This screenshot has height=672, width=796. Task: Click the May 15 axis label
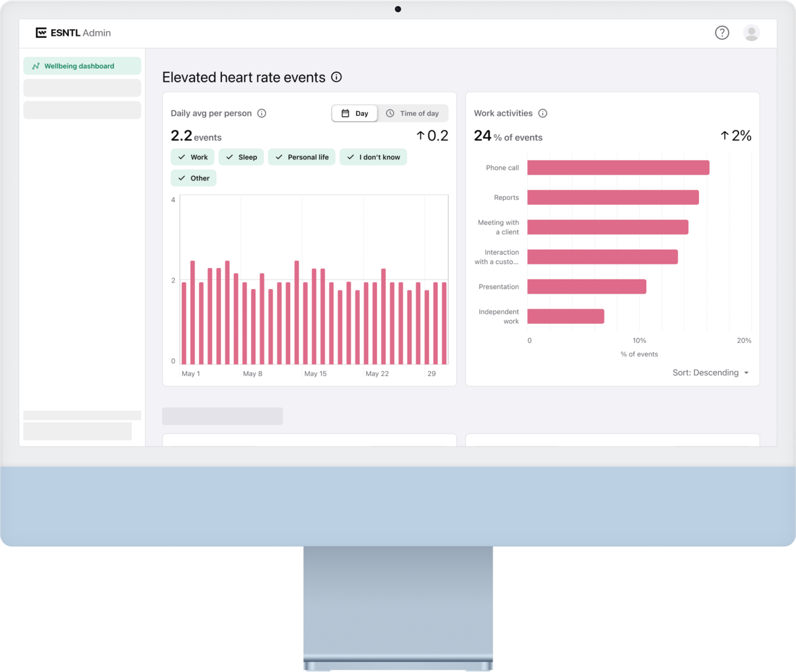(315, 374)
